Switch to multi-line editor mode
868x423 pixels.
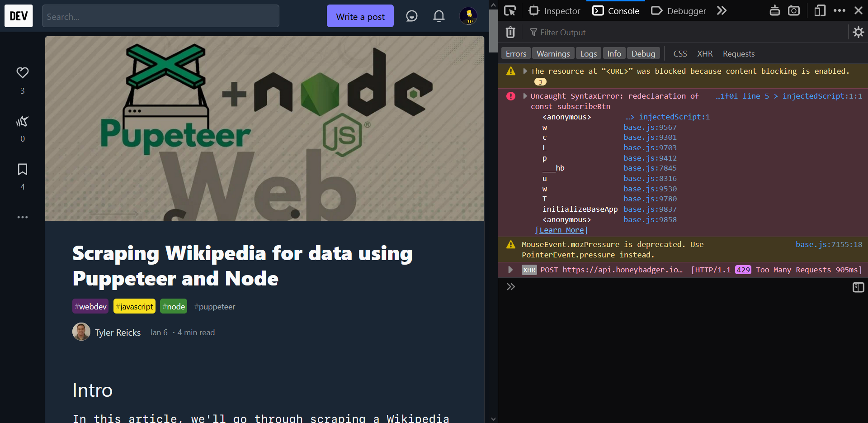858,287
